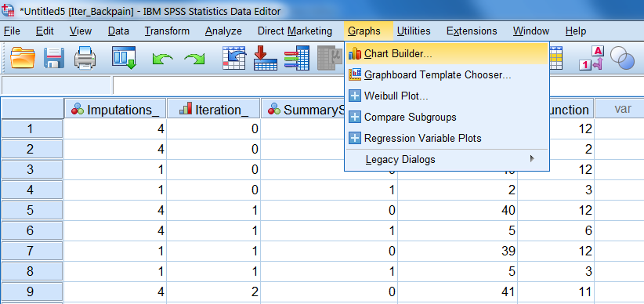The width and height of the screenshot is (644, 304).
Task: Click the Go to variable icon
Action: [266, 57]
